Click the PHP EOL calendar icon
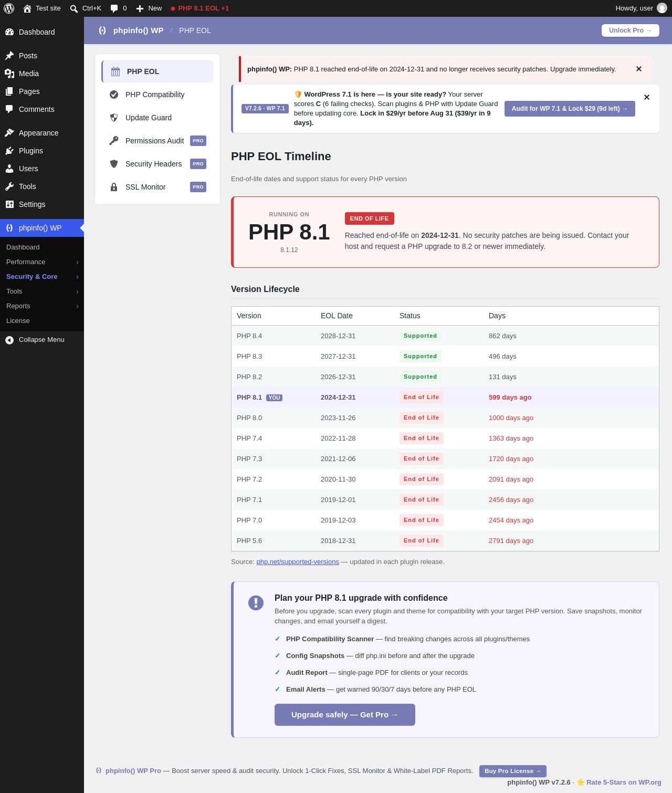The image size is (672, 793). point(115,71)
